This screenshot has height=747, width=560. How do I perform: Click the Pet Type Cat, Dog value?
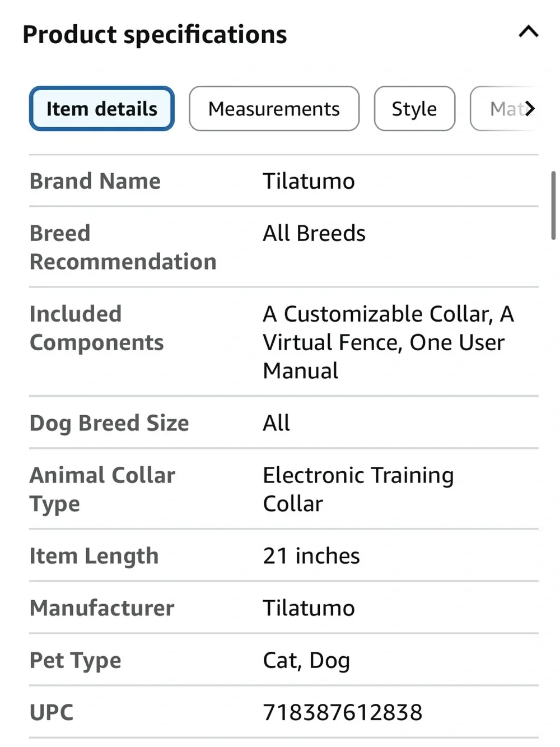pos(307,661)
